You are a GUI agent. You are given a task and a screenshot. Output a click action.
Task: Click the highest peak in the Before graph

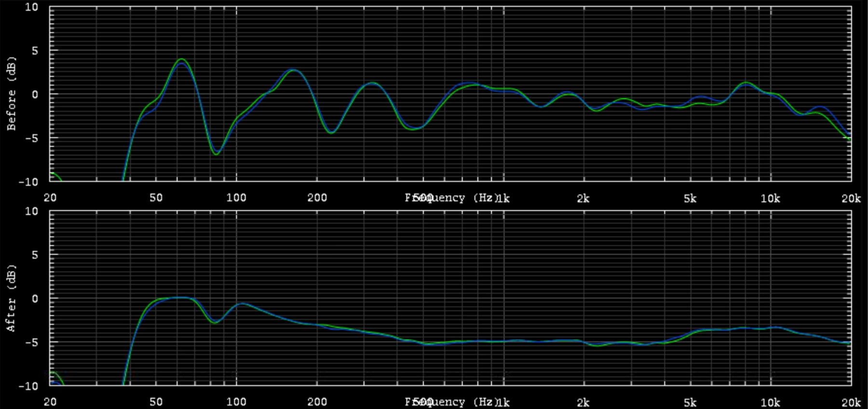pos(181,60)
